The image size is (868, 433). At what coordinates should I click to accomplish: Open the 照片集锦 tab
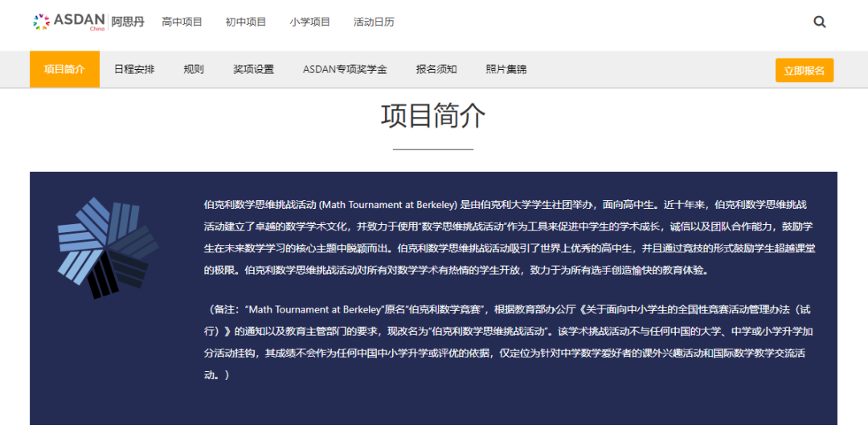[506, 70]
